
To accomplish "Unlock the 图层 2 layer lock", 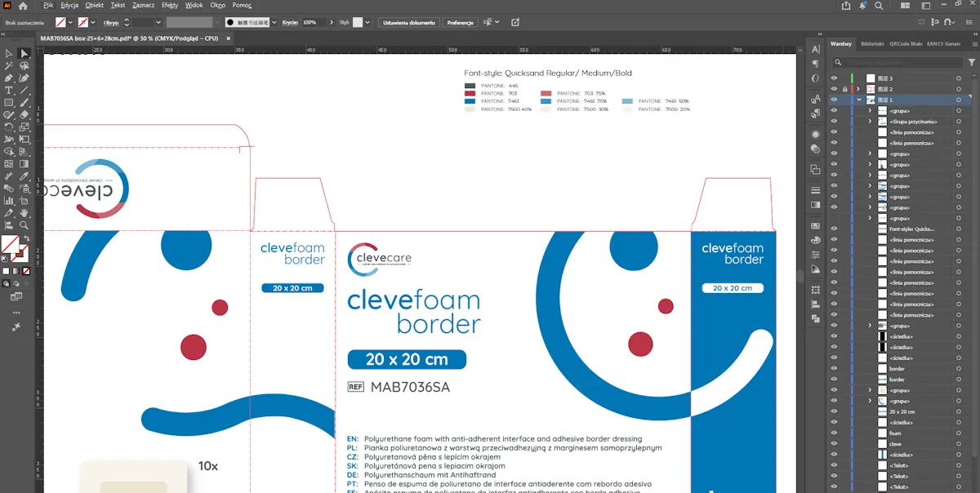I will point(846,89).
